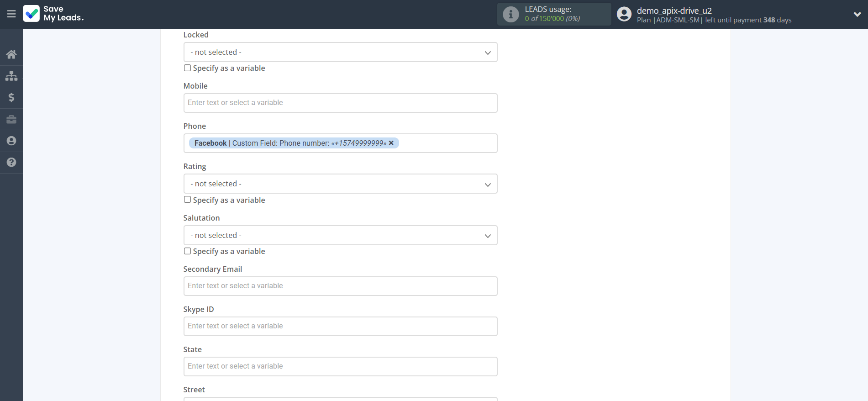Click the LEADS usage info icon
The height and width of the screenshot is (401, 868).
510,15
